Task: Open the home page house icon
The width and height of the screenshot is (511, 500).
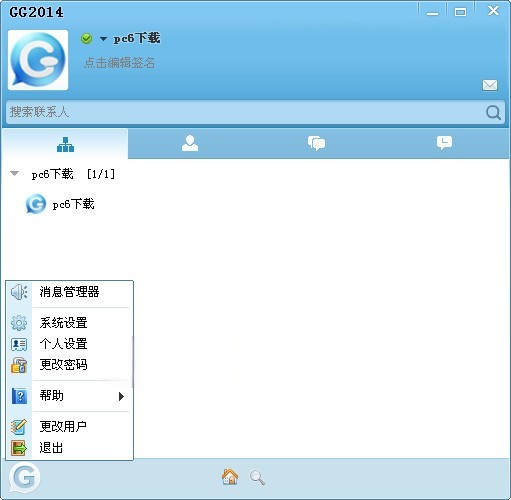Action: click(230, 477)
